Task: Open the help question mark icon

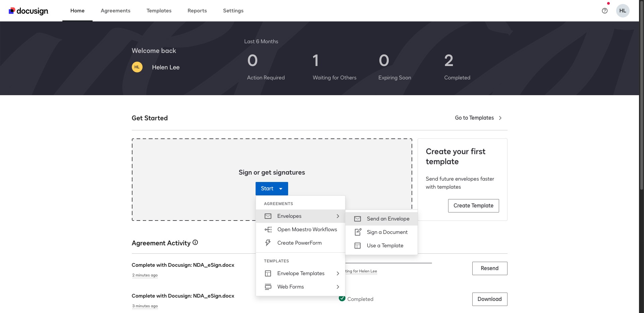Action: [x=605, y=11]
